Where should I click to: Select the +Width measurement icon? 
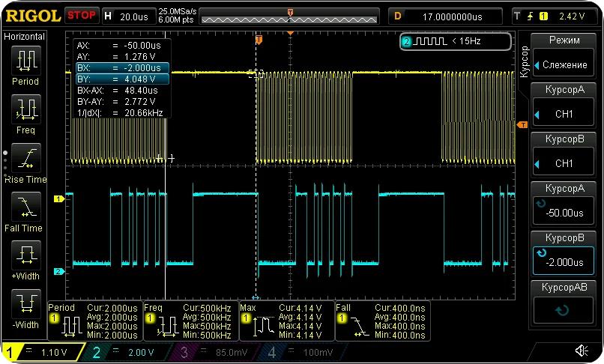[25, 255]
